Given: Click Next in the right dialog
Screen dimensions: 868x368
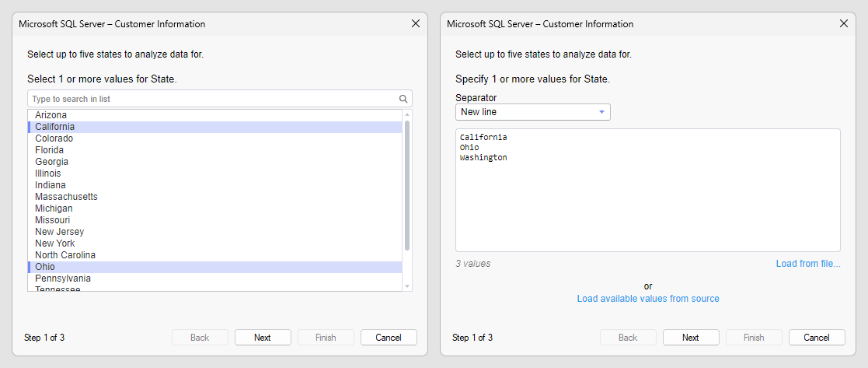Looking at the screenshot, I should [691, 338].
